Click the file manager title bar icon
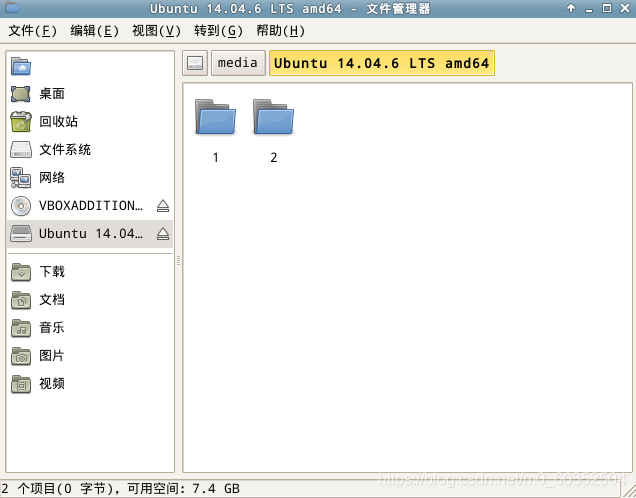636x498 pixels. pyautogui.click(x=11, y=7)
